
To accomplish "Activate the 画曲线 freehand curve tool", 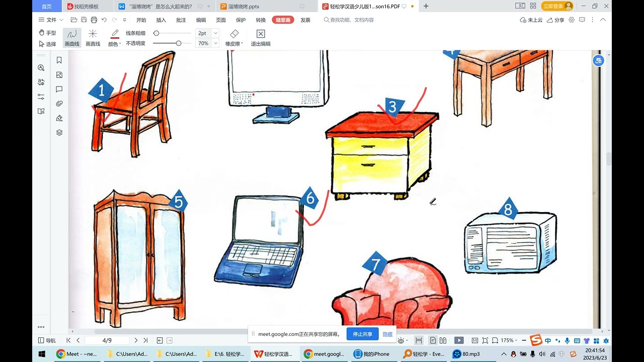I will [x=72, y=38].
